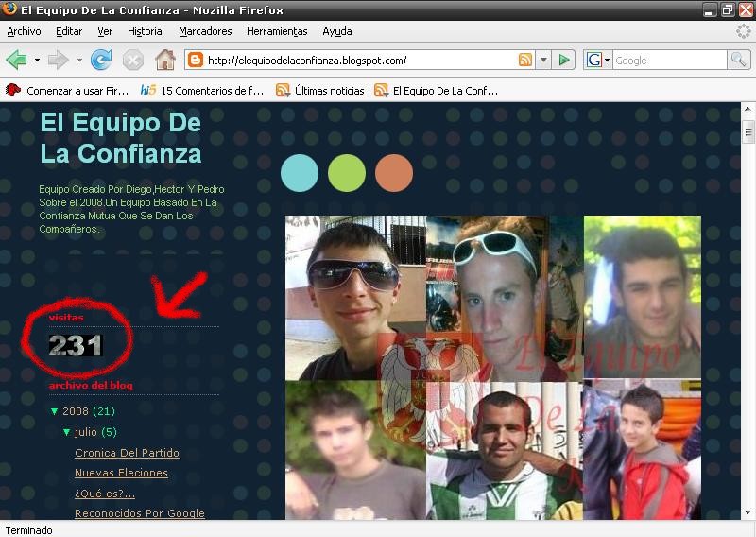
Task: Open the address bar URL history dropdown
Action: click(543, 61)
